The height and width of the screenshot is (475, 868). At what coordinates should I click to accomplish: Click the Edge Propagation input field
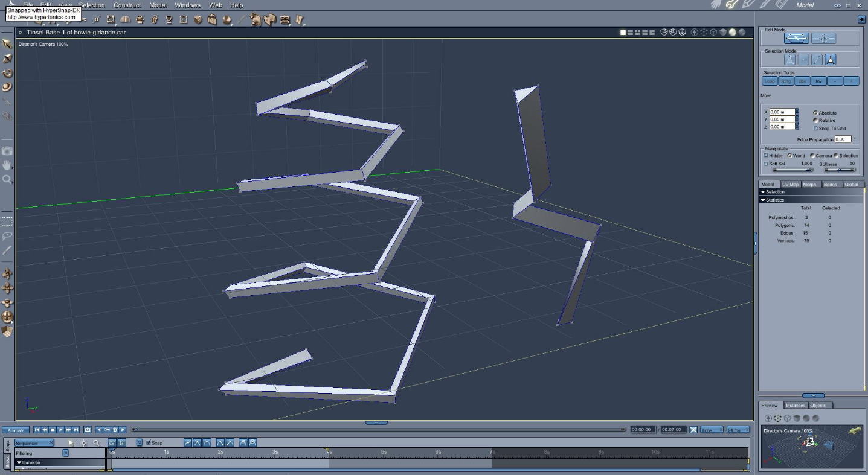pyautogui.click(x=843, y=139)
